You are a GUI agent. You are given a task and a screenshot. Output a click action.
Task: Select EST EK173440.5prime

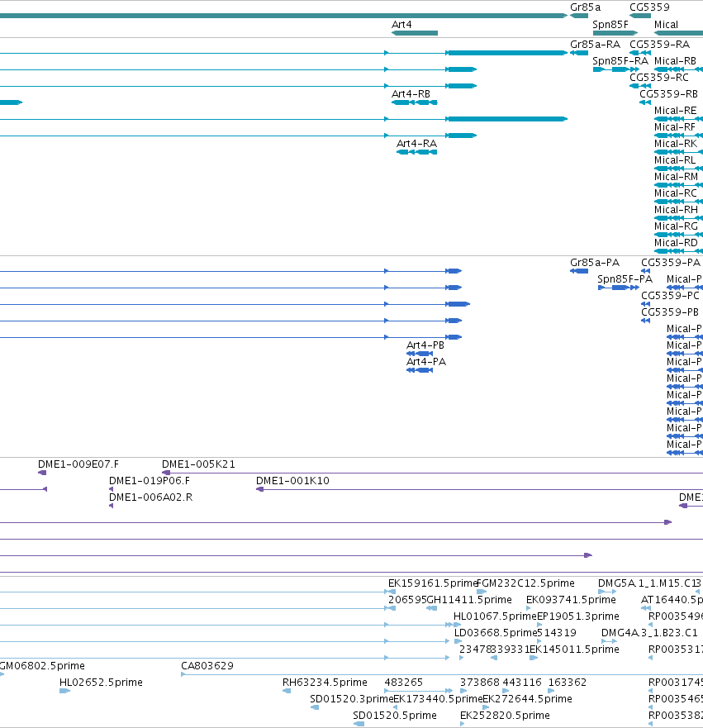[x=396, y=707]
